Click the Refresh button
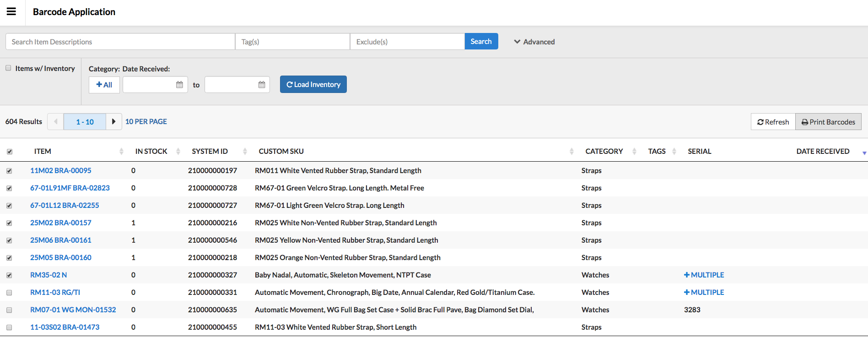 coord(773,122)
